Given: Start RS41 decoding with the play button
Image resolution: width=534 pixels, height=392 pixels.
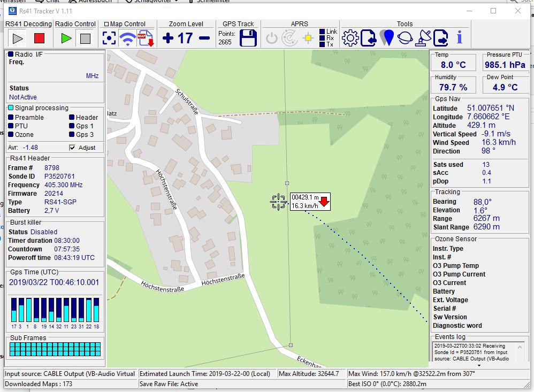Looking at the screenshot, I should click(x=18, y=39).
